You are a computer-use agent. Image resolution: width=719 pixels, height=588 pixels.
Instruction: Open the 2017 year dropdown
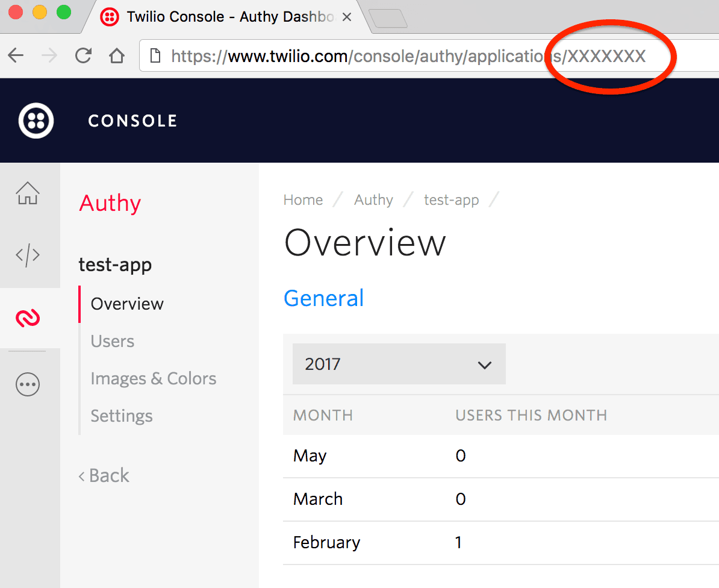click(399, 364)
